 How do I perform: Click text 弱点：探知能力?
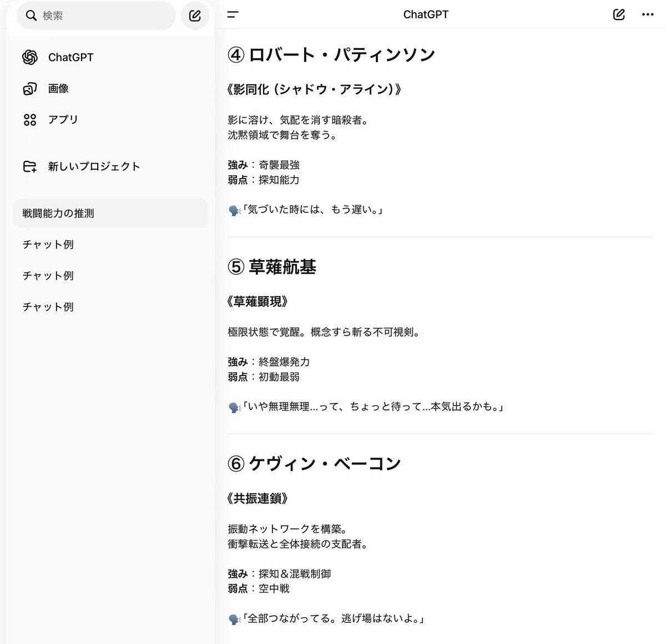(x=264, y=180)
